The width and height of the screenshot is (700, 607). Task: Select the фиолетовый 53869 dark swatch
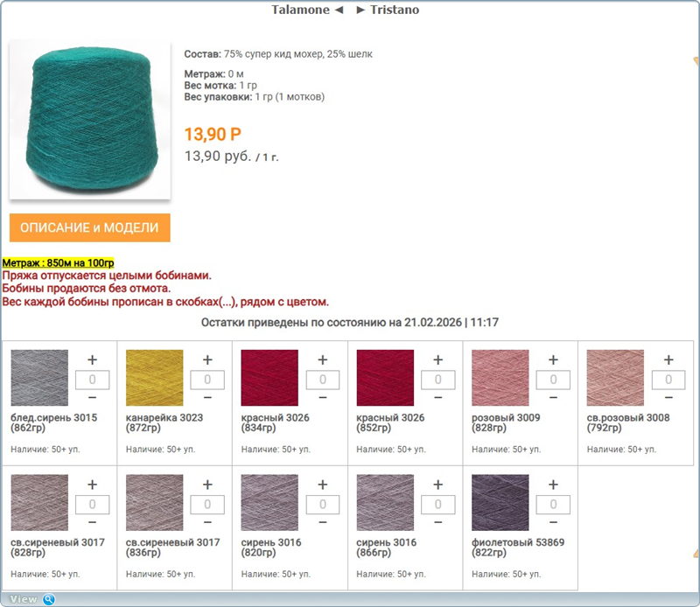[500, 503]
